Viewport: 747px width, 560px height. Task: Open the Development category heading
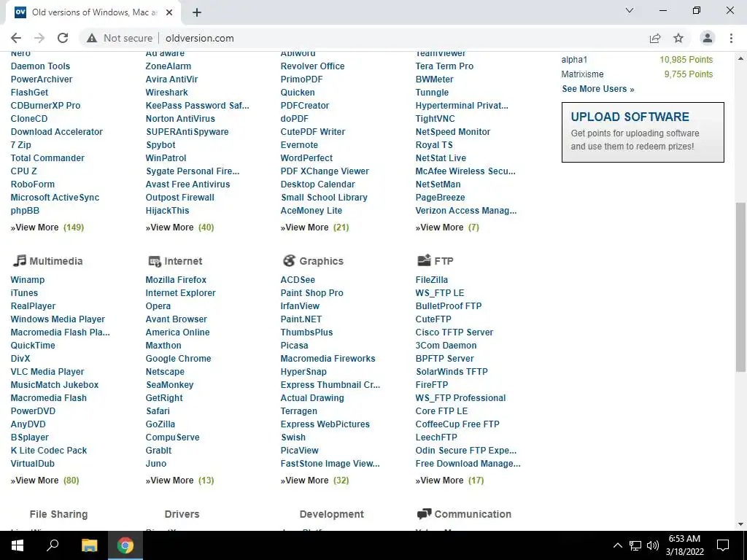coord(332,514)
